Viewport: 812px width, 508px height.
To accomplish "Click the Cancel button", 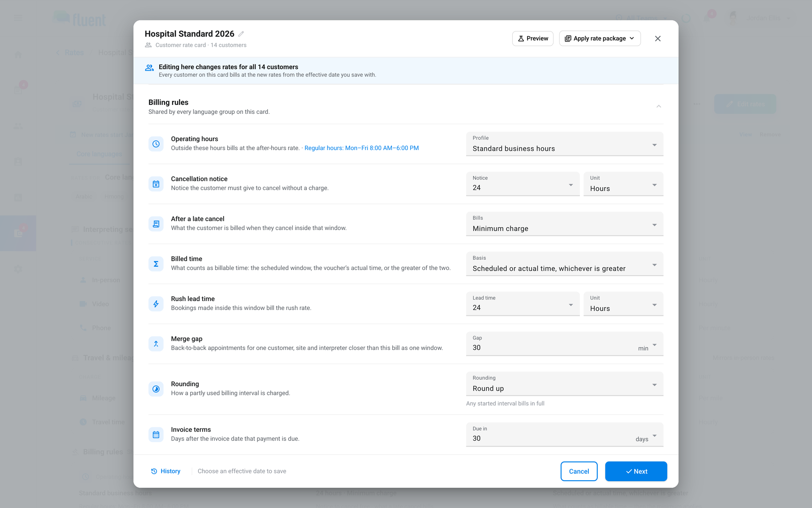I will click(x=579, y=471).
